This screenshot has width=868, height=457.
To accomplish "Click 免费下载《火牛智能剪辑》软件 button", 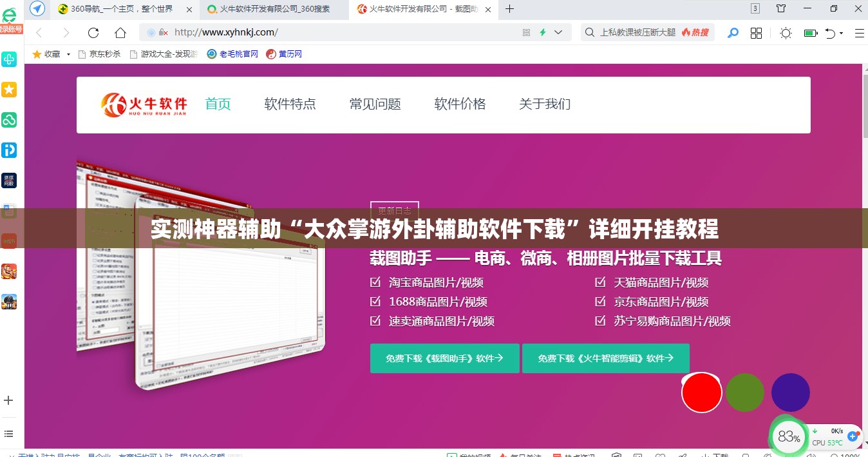I will [x=606, y=358].
